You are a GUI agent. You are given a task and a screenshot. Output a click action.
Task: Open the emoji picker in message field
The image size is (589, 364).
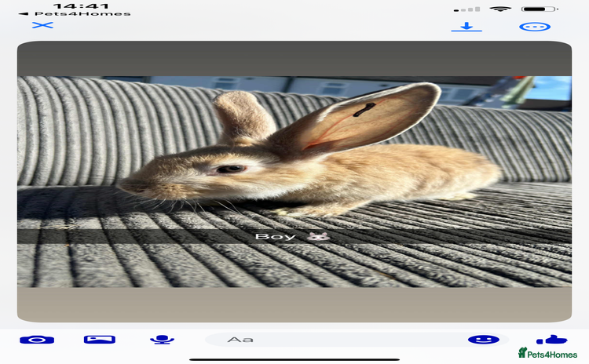coord(483,340)
